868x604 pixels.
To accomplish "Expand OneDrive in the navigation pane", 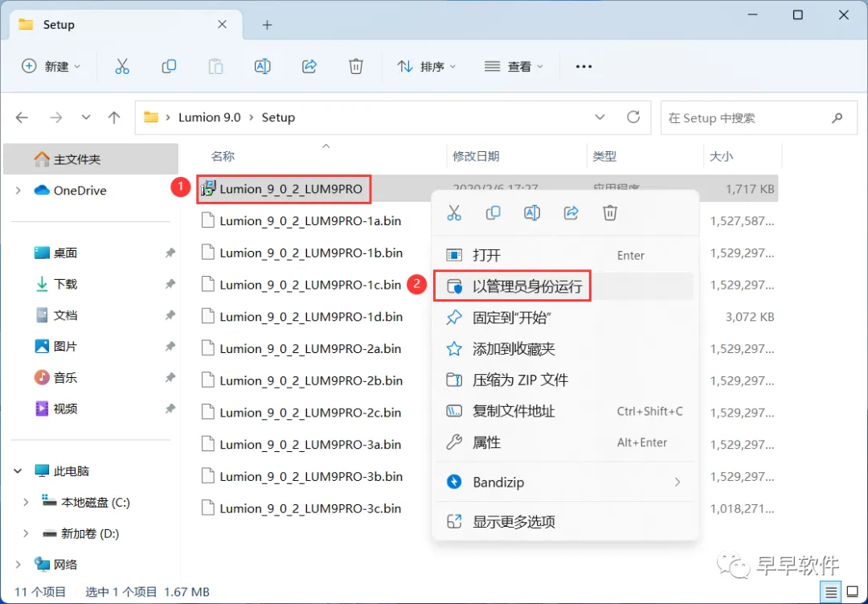I will click(18, 191).
